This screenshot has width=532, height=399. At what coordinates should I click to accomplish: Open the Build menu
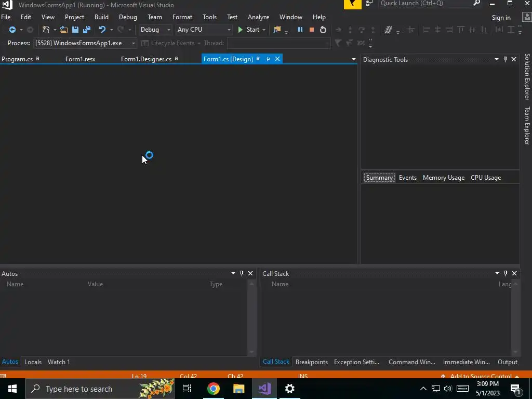[101, 17]
